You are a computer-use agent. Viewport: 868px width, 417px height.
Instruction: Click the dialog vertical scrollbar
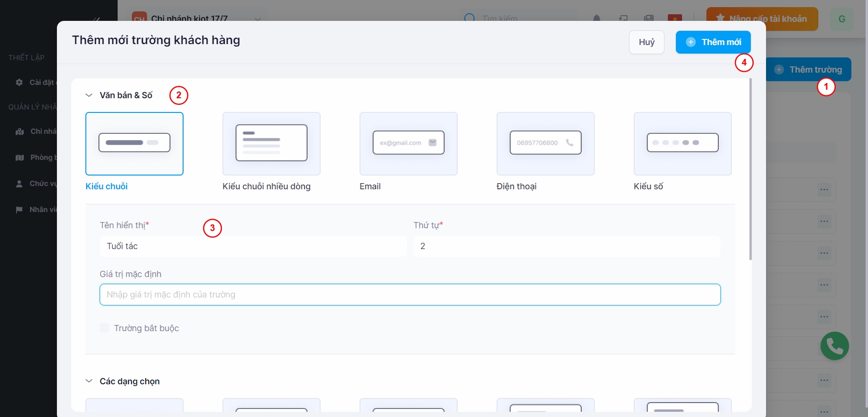pos(750,169)
